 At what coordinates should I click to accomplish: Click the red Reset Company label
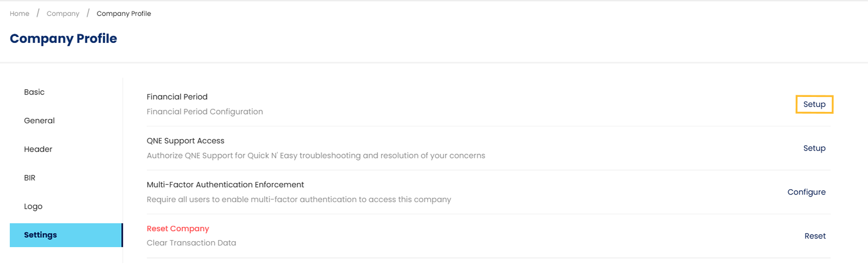[178, 228]
